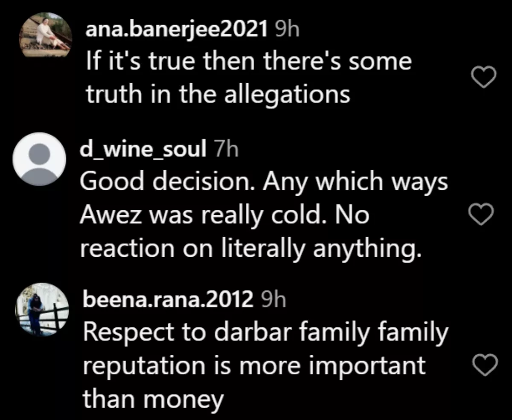Click the "than money" line of last comment
This screenshot has width=512, height=420.
pos(153,400)
